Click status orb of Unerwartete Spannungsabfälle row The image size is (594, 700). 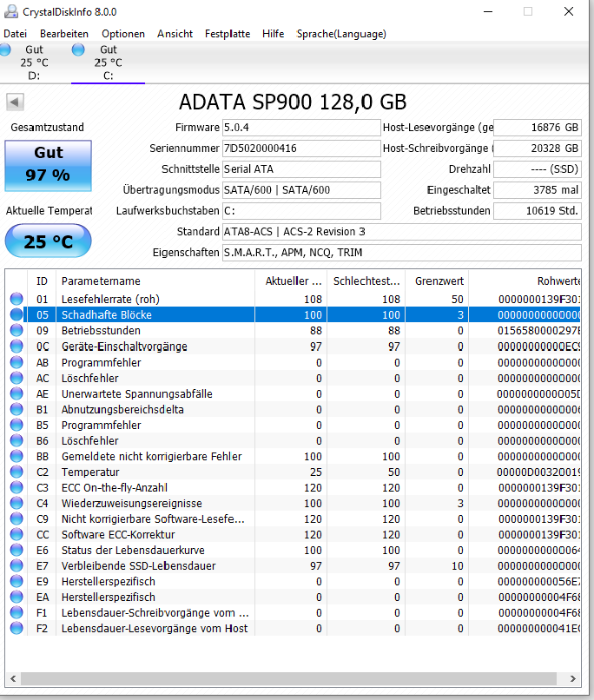pyautogui.click(x=16, y=393)
